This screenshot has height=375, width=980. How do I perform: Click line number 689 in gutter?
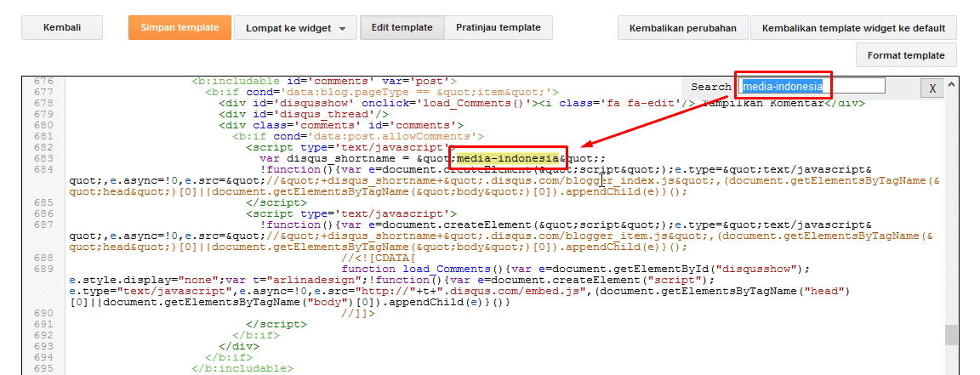click(x=43, y=269)
